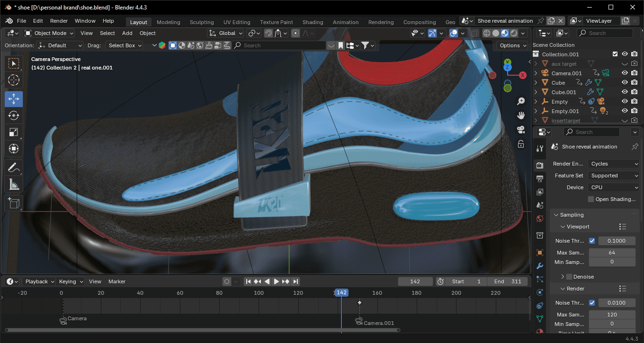Viewport: 644px width, 343px height.
Task: Switch to the Shading workspace tab
Action: click(313, 22)
